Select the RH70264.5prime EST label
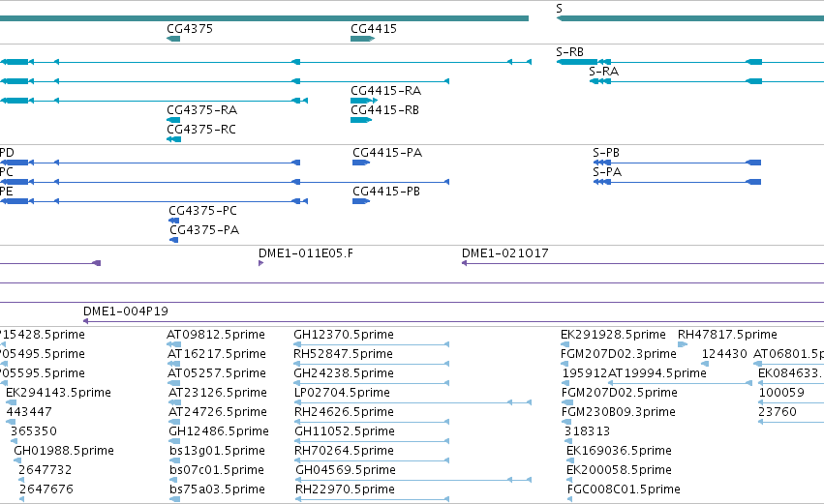Screen dimensions: 824x504 (345, 452)
